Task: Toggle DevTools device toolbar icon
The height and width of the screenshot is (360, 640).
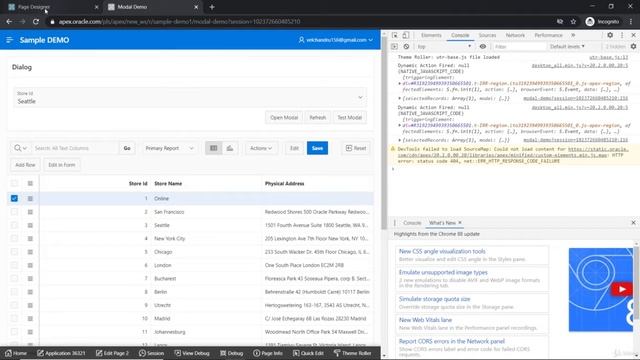Action: 406,36
